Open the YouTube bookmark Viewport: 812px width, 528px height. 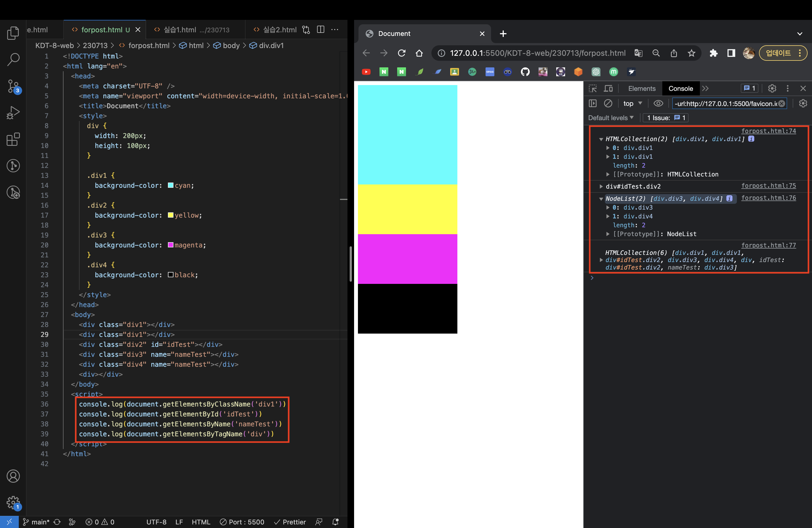point(366,72)
